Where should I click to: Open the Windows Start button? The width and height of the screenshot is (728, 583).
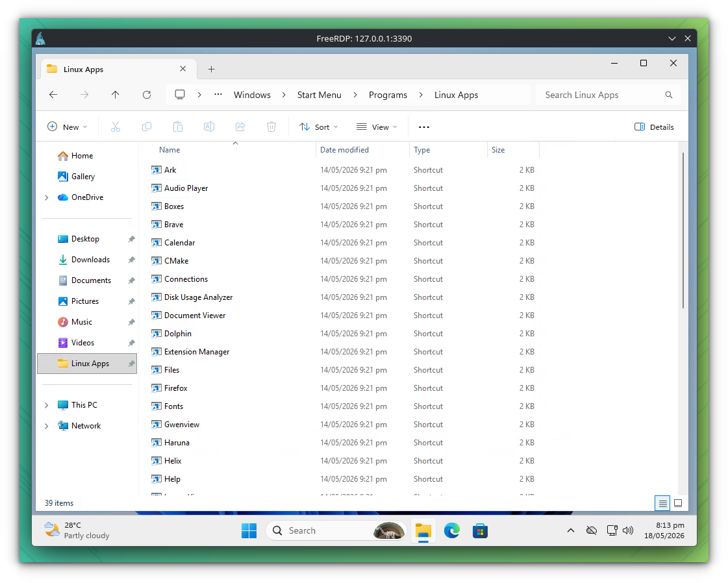pyautogui.click(x=249, y=530)
